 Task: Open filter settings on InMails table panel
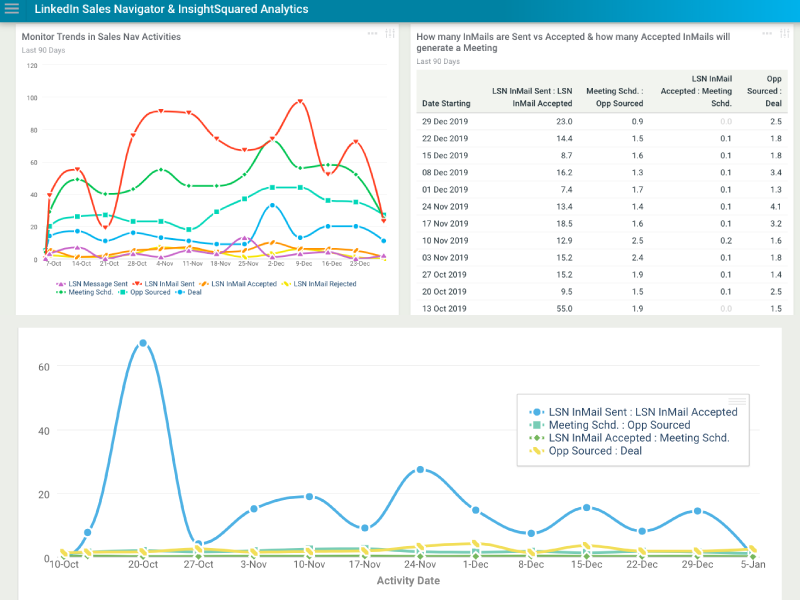click(783, 33)
